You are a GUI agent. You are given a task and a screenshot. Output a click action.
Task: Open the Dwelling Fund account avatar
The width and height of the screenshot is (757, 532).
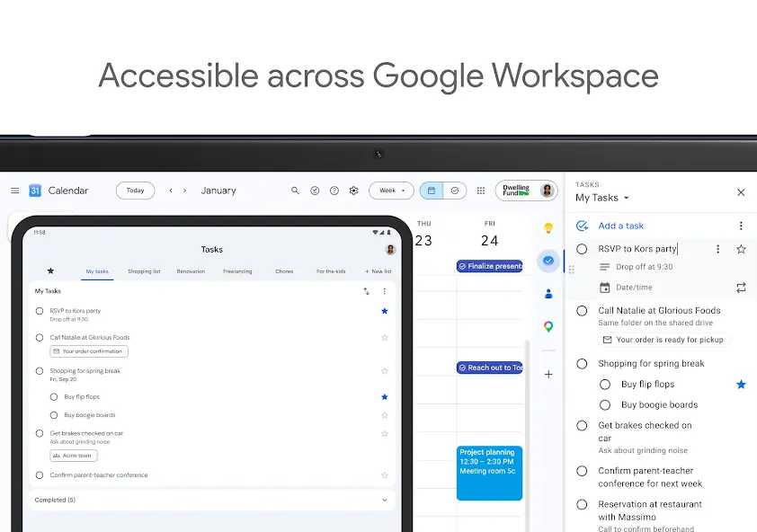(547, 191)
